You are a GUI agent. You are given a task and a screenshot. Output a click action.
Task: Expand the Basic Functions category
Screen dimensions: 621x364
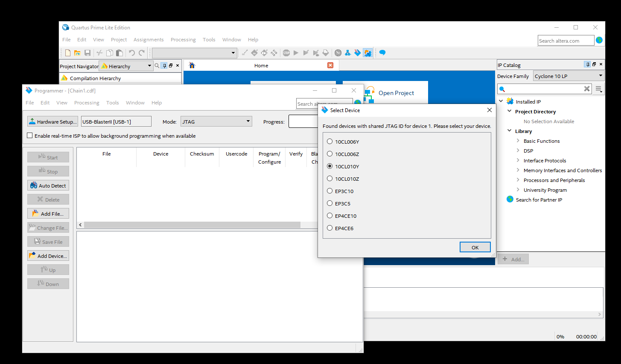tap(518, 141)
